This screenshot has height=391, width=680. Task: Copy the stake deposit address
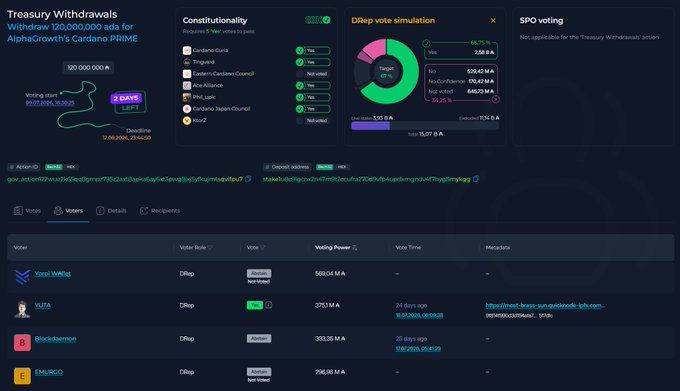click(476, 179)
